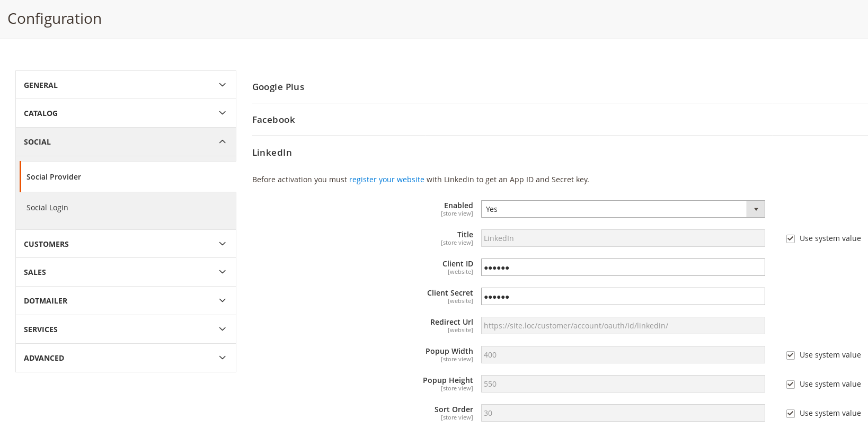Open the Enabled dropdown for LinkedIn
Viewport: 868px width, 437px height.
[623, 209]
